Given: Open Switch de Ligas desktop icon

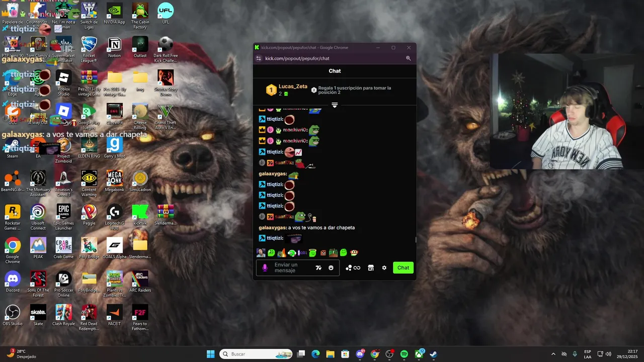Looking at the screenshot, I should (89, 16).
